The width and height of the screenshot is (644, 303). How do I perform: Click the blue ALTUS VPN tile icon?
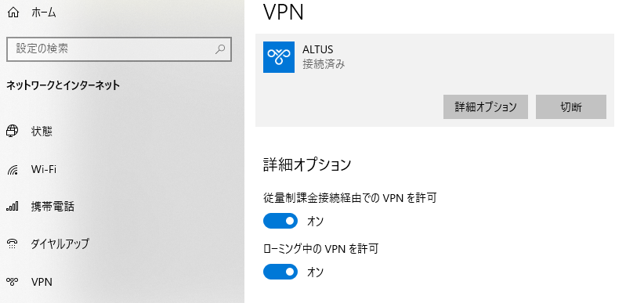pyautogui.click(x=279, y=57)
